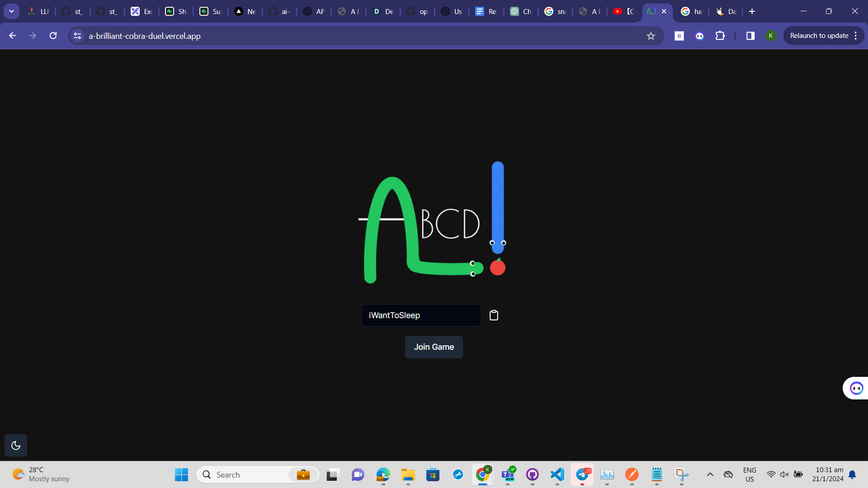Open a new tab with plus button
868x488 pixels.
(752, 11)
